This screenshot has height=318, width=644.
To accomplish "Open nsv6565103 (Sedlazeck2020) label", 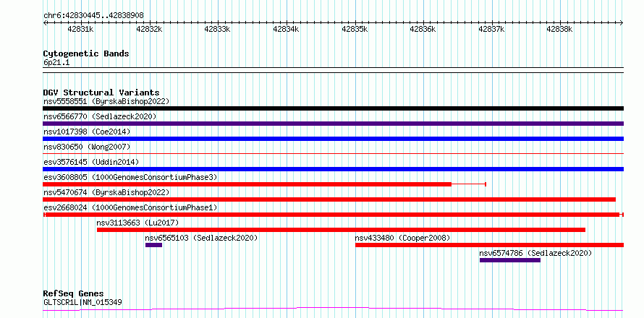I will 201,238.
